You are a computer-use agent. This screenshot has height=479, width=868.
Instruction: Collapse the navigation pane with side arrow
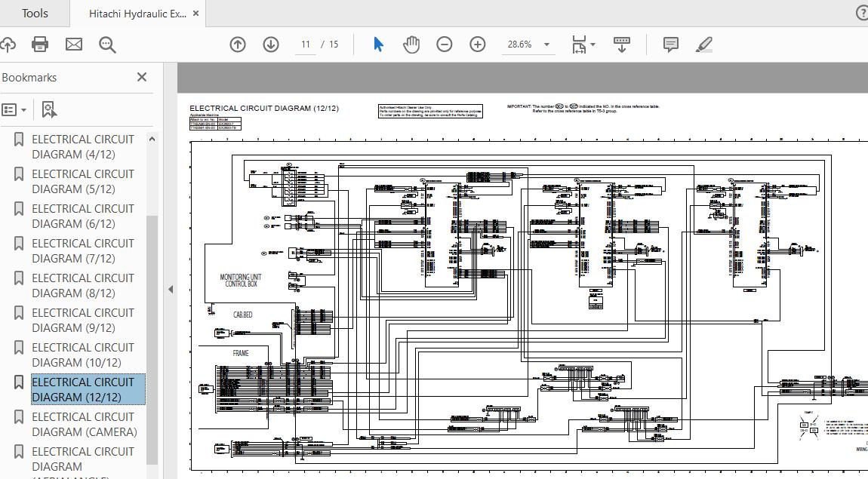pos(171,289)
